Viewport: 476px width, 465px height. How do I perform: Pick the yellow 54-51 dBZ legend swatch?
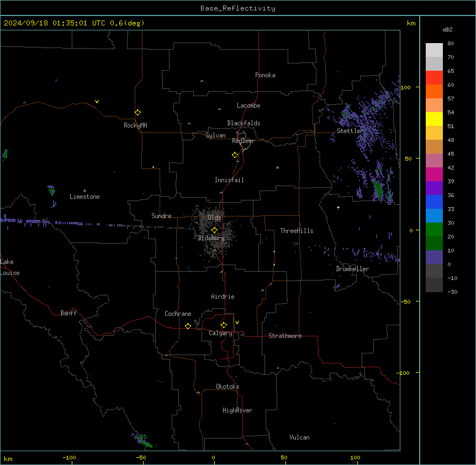pyautogui.click(x=434, y=119)
